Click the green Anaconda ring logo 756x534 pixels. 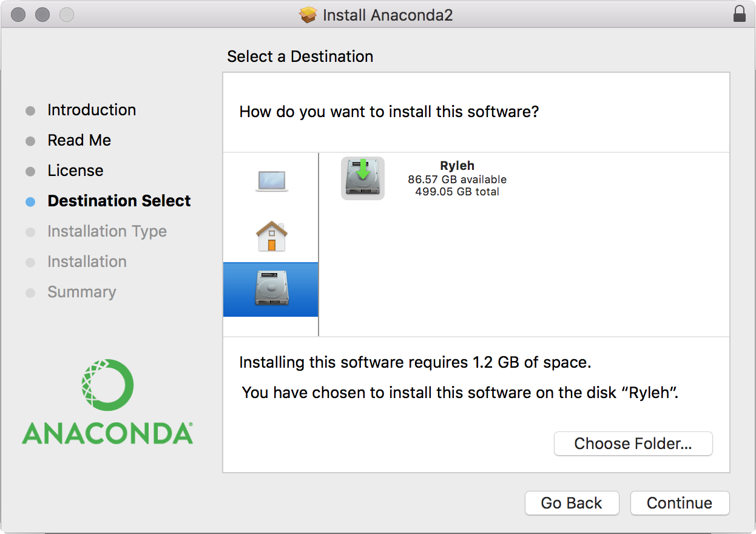tap(107, 385)
